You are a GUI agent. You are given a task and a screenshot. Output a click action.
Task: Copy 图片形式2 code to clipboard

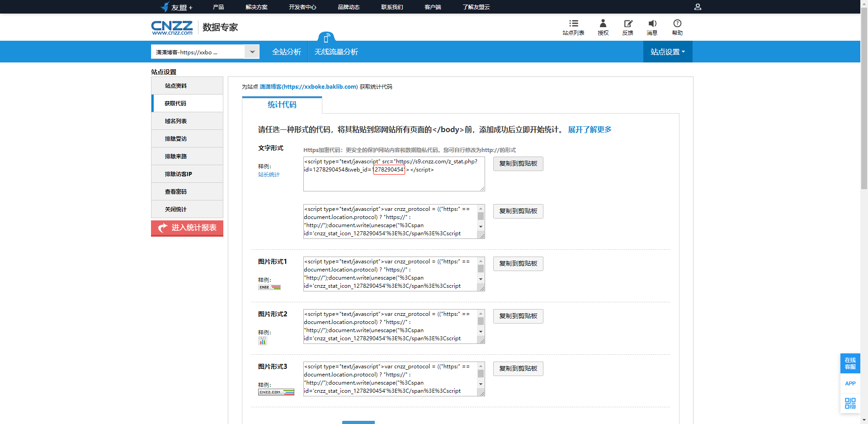pos(518,316)
